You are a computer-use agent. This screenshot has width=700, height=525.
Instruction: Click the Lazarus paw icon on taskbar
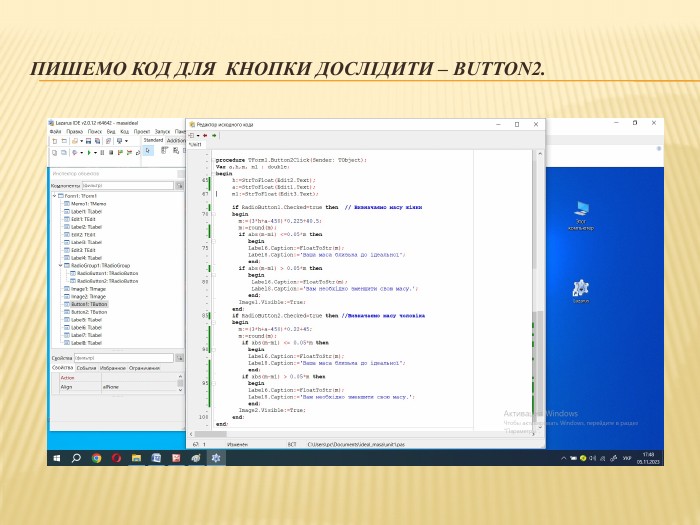(216, 458)
